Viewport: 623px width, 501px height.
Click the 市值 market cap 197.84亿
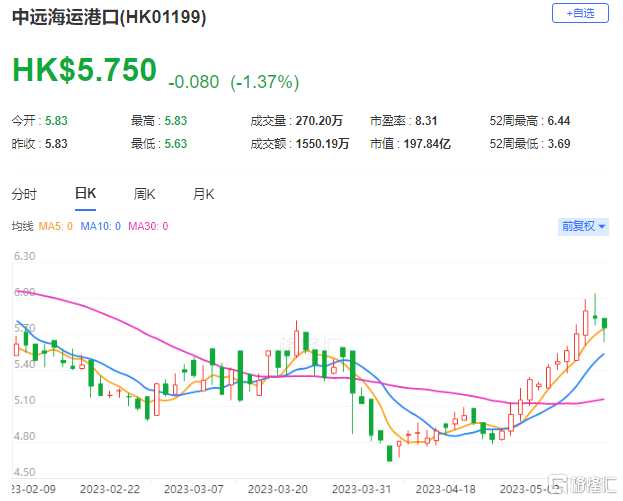[427, 143]
